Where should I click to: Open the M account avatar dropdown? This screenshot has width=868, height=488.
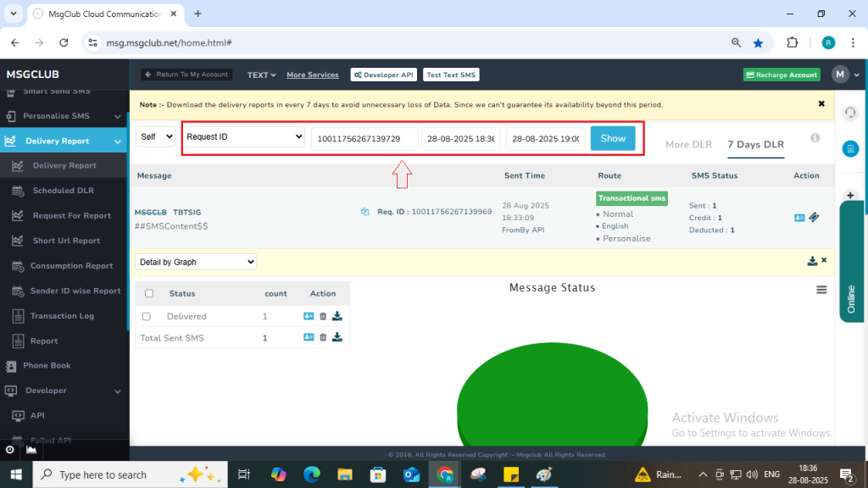(x=845, y=75)
